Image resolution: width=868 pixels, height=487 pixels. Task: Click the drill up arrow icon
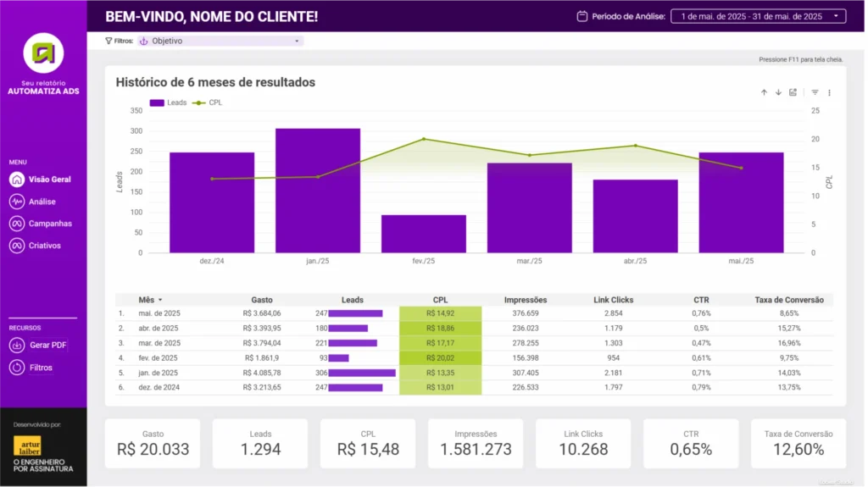click(764, 92)
